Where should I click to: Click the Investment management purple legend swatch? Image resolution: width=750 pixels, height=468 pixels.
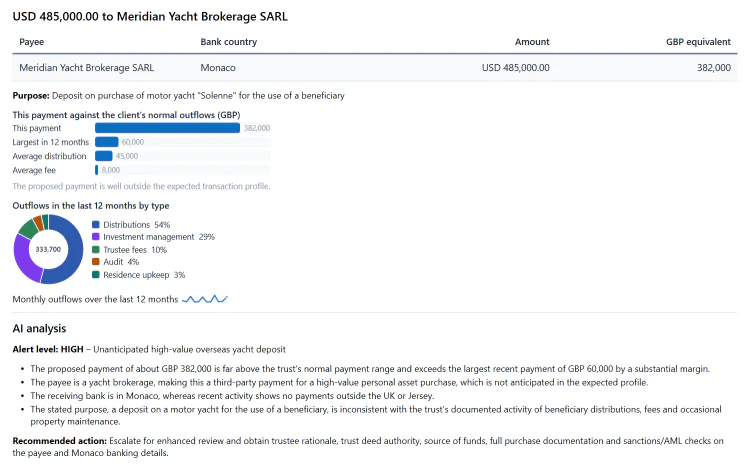96,237
